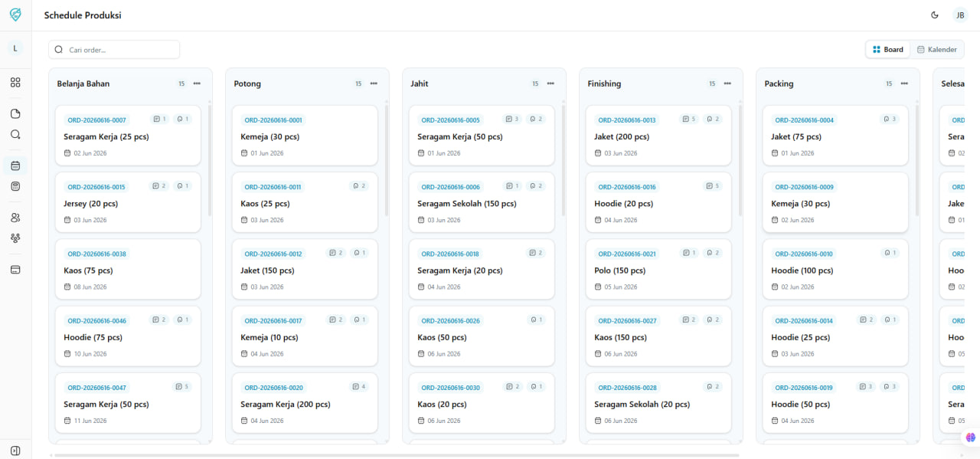The width and height of the screenshot is (980, 459).
Task: Switch to the Board view tab
Action: [888, 50]
